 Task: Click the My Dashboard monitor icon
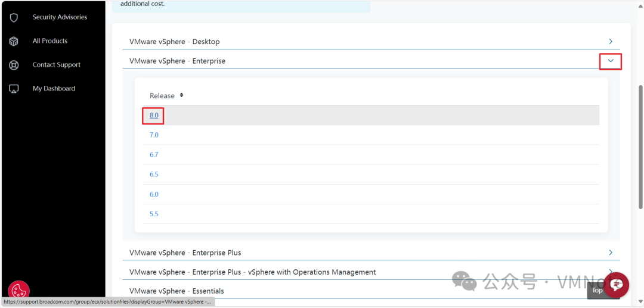pos(14,89)
